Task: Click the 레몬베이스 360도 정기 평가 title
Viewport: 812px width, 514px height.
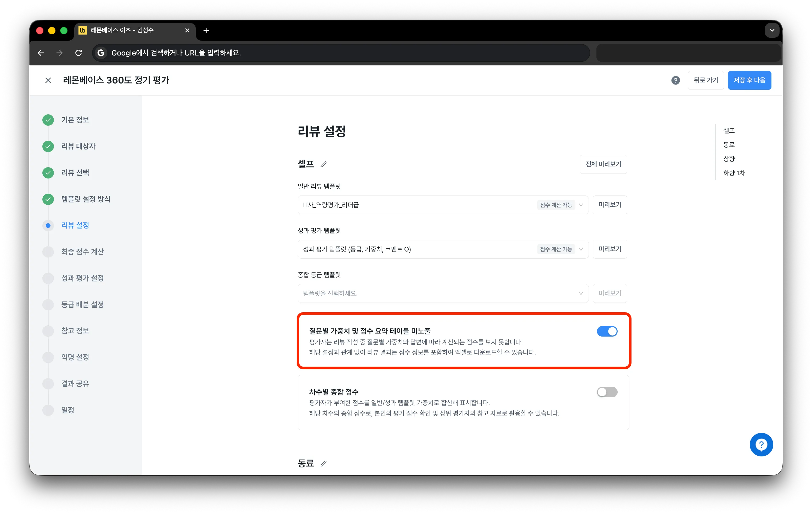Action: [x=116, y=80]
